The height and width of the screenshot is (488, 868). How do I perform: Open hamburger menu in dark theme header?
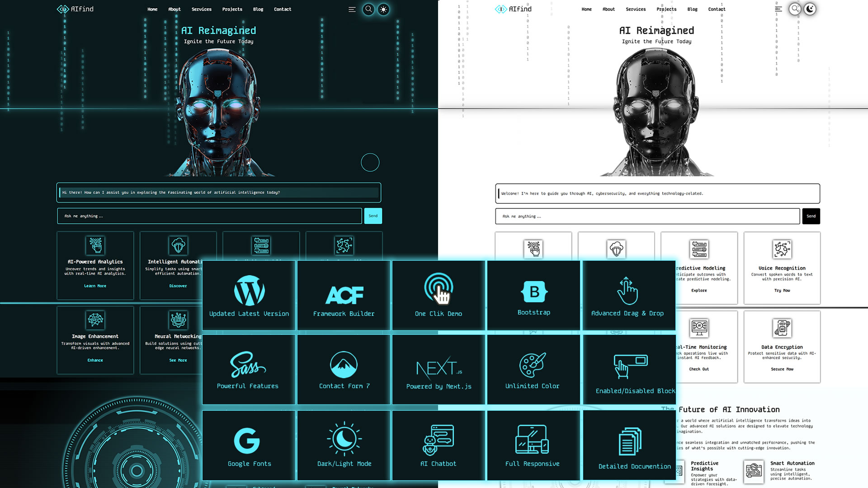[352, 9]
